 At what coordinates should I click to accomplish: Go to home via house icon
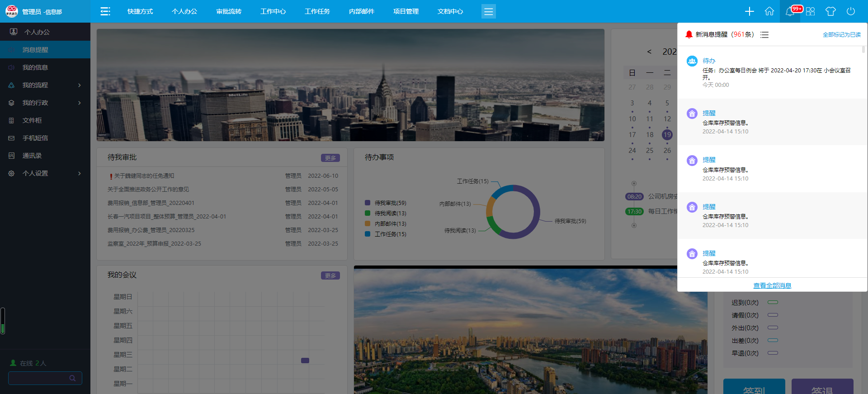(769, 11)
